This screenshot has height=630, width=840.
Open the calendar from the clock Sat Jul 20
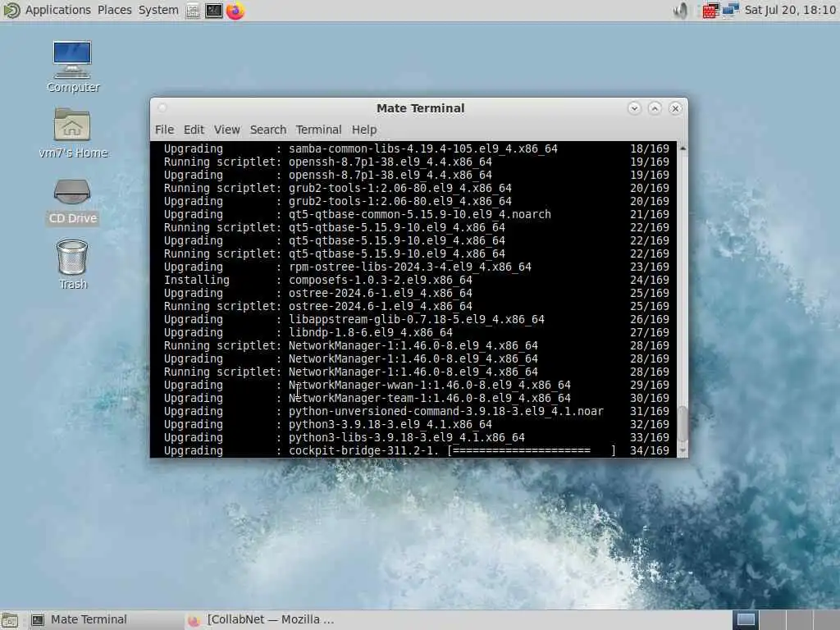790,10
